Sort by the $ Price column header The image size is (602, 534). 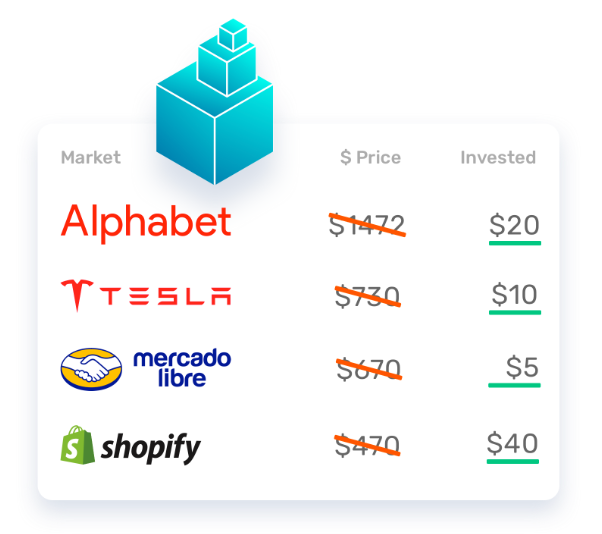click(370, 157)
